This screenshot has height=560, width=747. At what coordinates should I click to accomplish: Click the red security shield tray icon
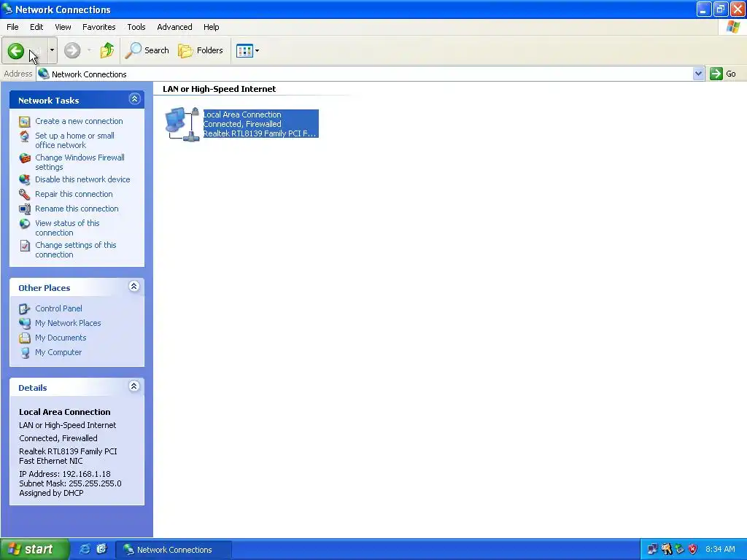click(693, 549)
